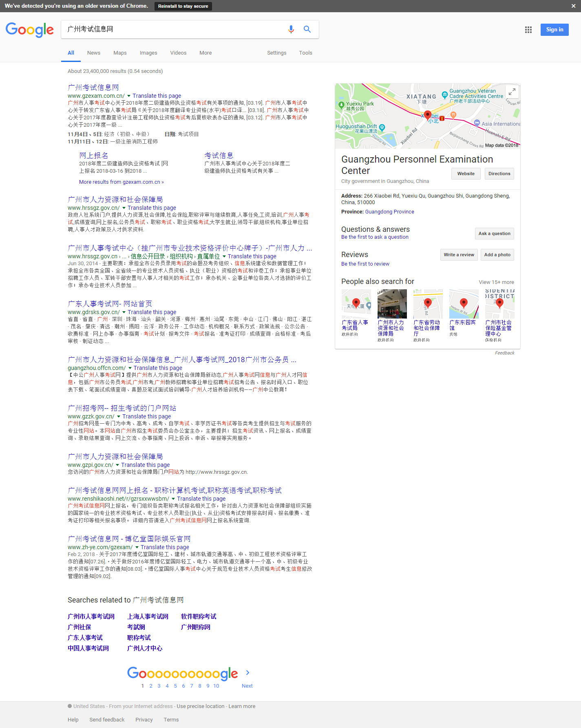Click Privacy link in footer
This screenshot has width=581, height=728.
tap(144, 720)
